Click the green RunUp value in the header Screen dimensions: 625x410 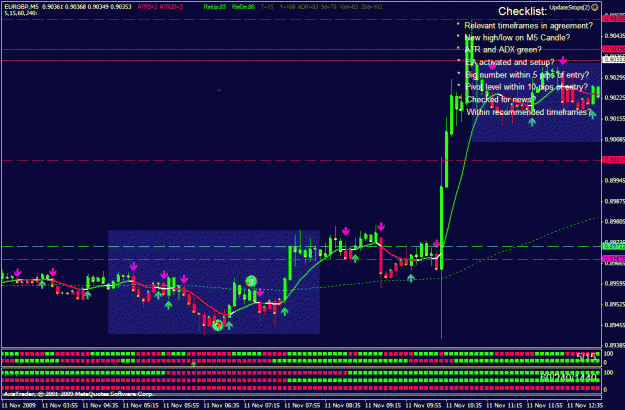[214, 7]
